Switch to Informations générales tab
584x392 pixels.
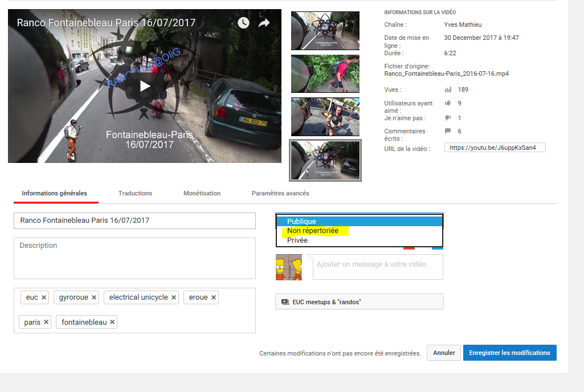click(x=54, y=193)
